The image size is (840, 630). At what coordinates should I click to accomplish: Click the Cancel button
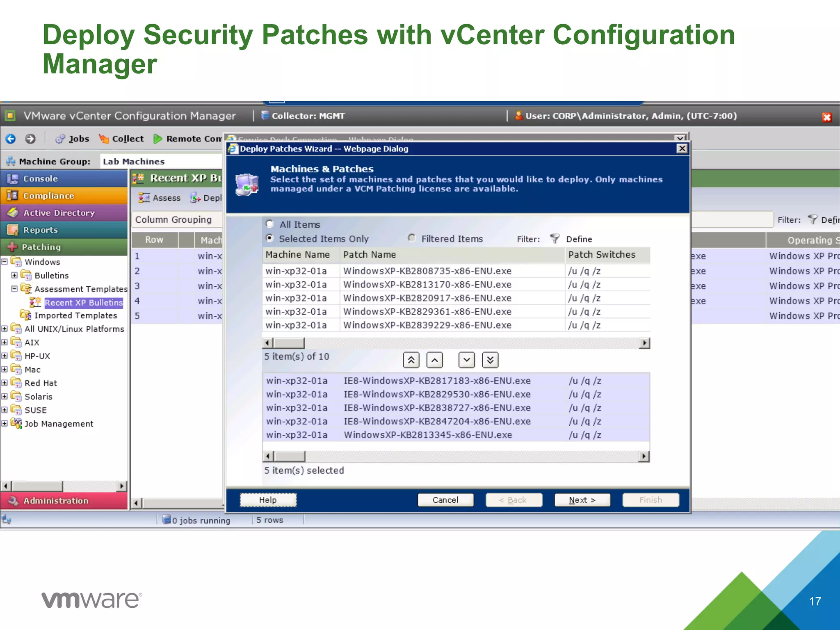tap(445, 500)
